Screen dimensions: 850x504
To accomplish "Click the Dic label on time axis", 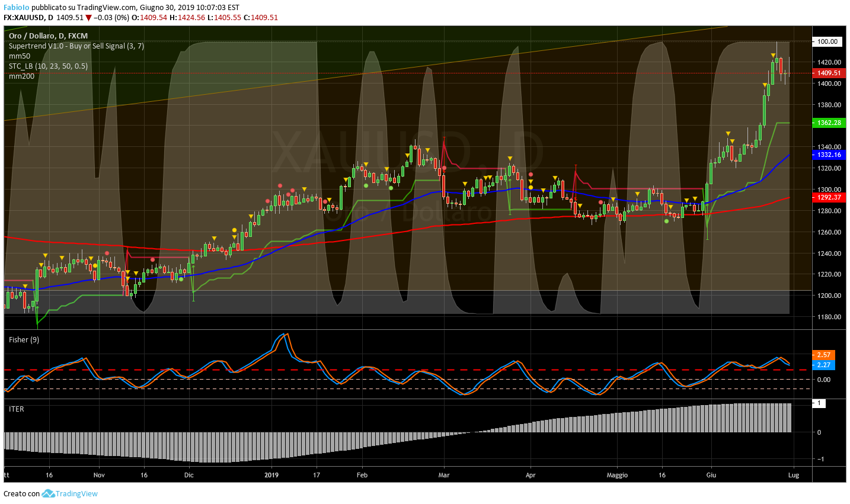I will (x=188, y=475).
